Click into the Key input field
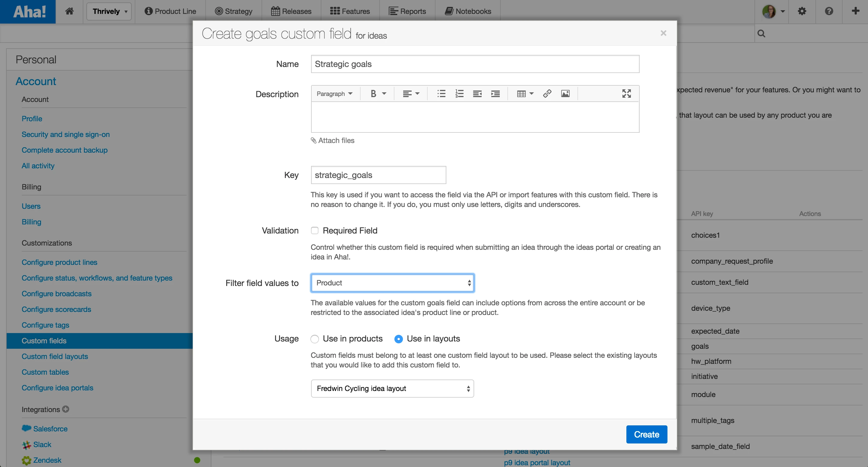Viewport: 868px width, 467px height. click(x=378, y=175)
